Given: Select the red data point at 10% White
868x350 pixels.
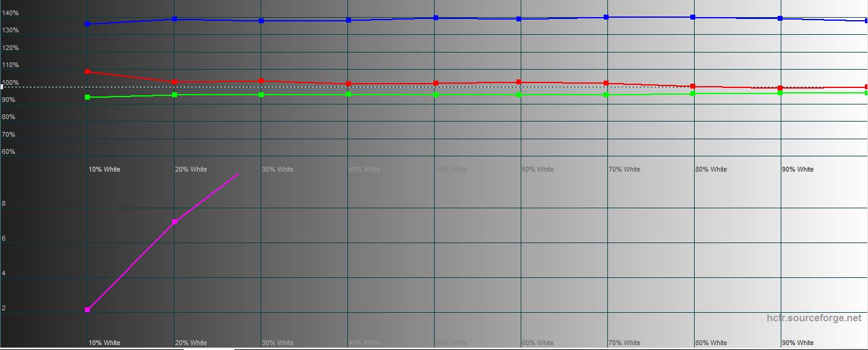Looking at the screenshot, I should click(x=87, y=71).
